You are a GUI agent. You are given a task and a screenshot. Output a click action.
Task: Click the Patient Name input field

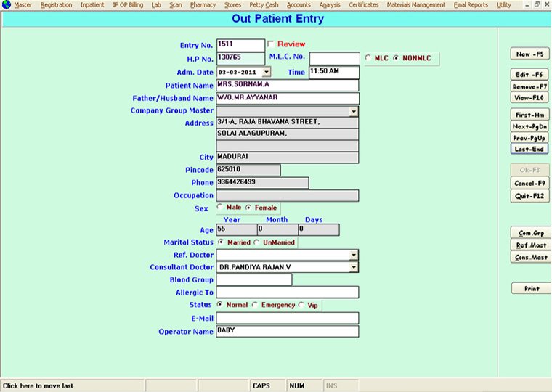coord(287,86)
